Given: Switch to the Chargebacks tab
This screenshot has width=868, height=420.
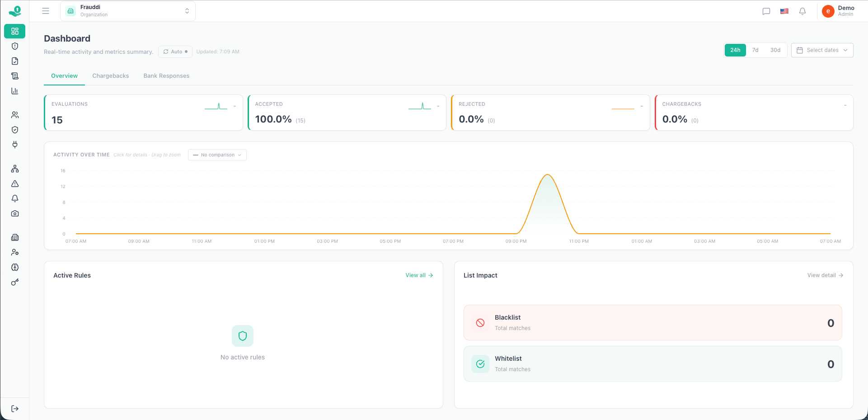Looking at the screenshot, I should pos(110,76).
